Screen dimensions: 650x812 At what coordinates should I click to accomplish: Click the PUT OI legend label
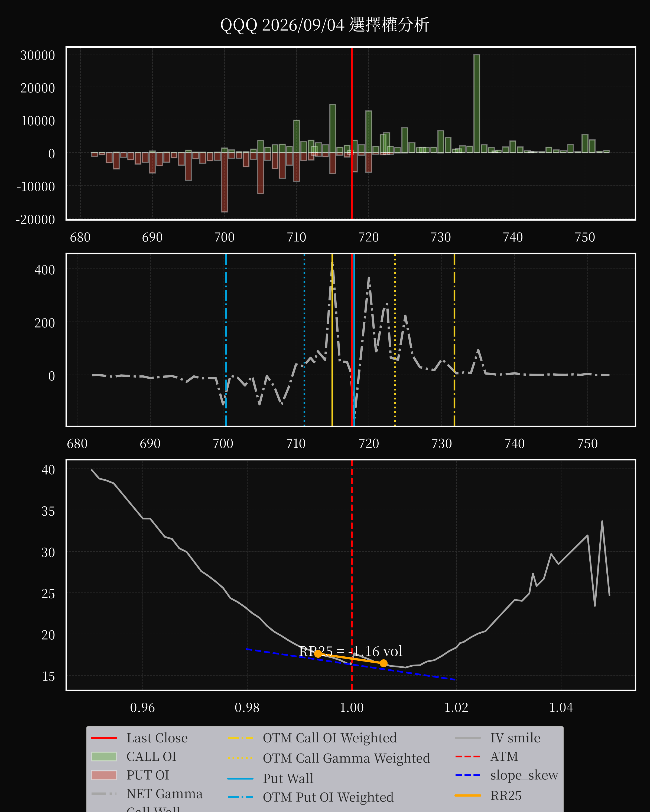[x=148, y=775]
